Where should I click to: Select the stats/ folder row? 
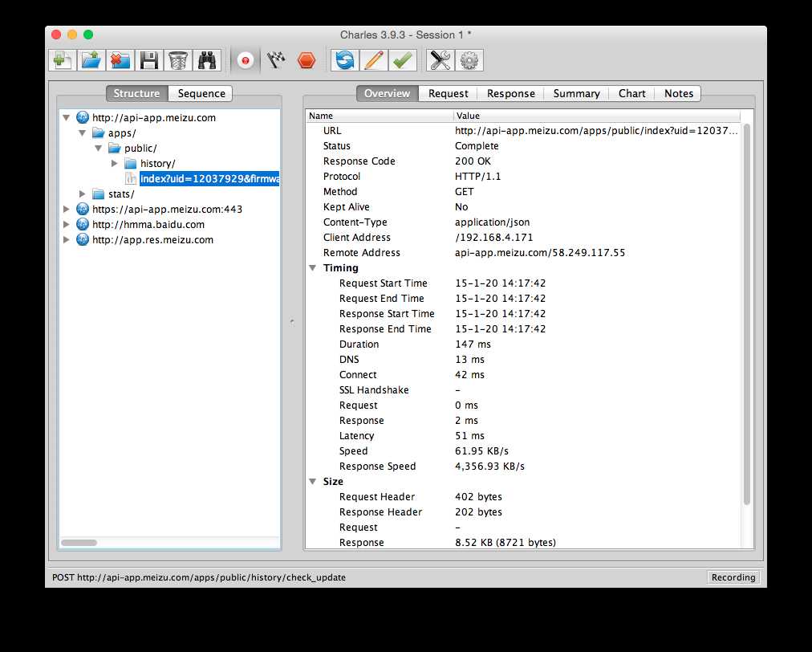pos(120,194)
